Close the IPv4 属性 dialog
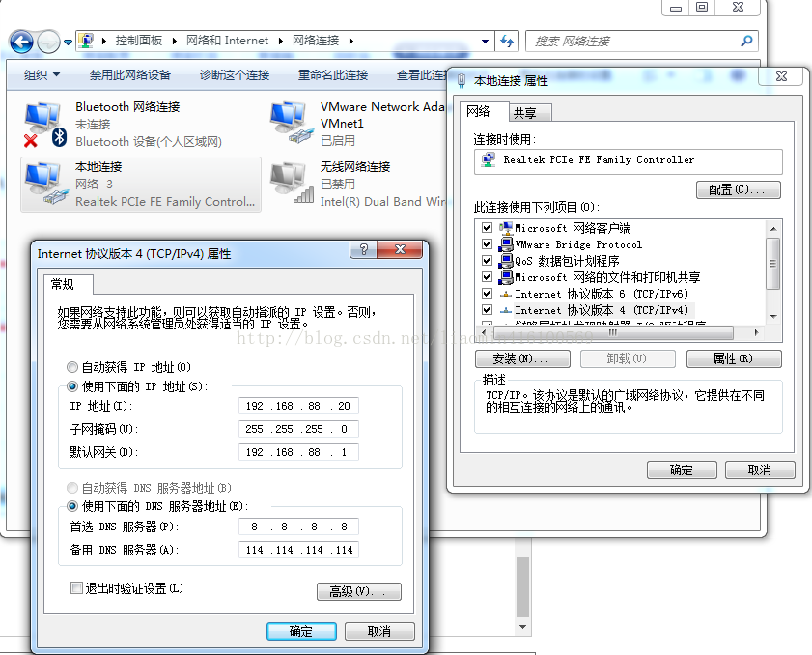This screenshot has height=655, width=812. 400,249
